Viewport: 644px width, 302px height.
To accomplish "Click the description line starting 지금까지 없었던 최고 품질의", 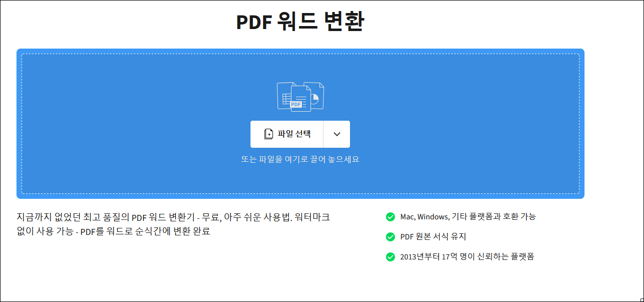I will [x=173, y=217].
